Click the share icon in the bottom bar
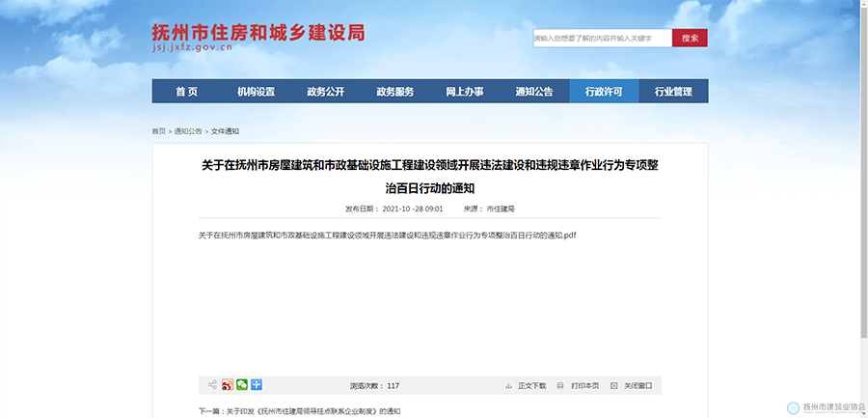Screen dimensions: 868x418 (x=212, y=385)
